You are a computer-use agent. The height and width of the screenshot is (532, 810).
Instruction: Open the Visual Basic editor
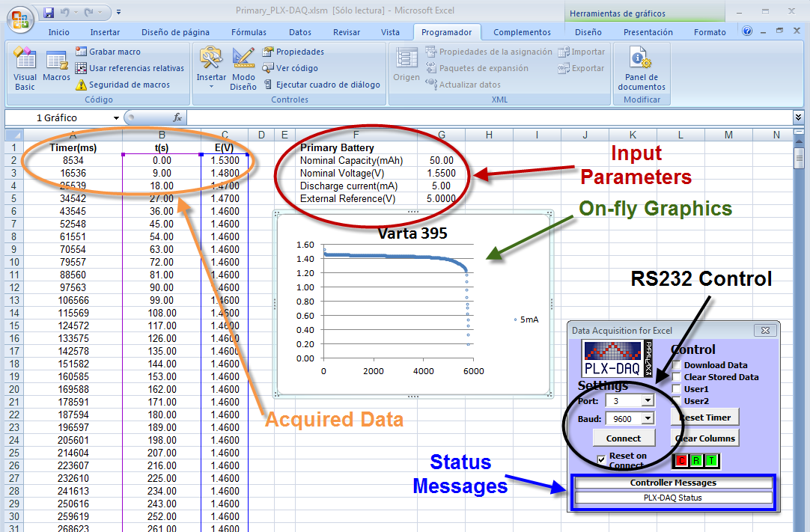click(25, 70)
